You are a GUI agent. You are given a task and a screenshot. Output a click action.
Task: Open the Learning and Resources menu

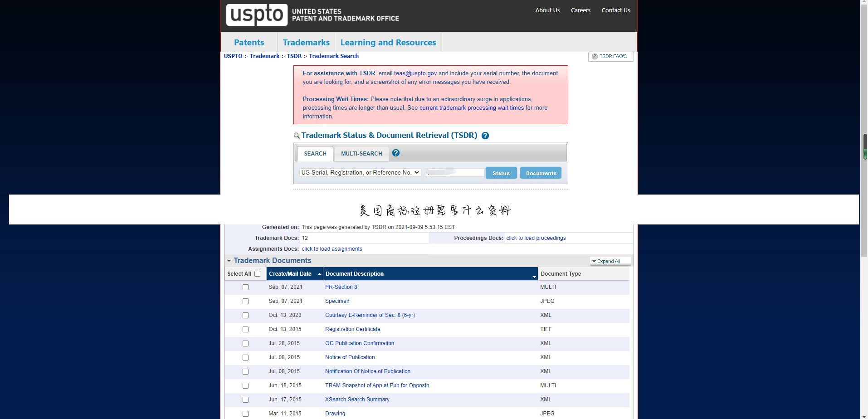[x=388, y=42]
